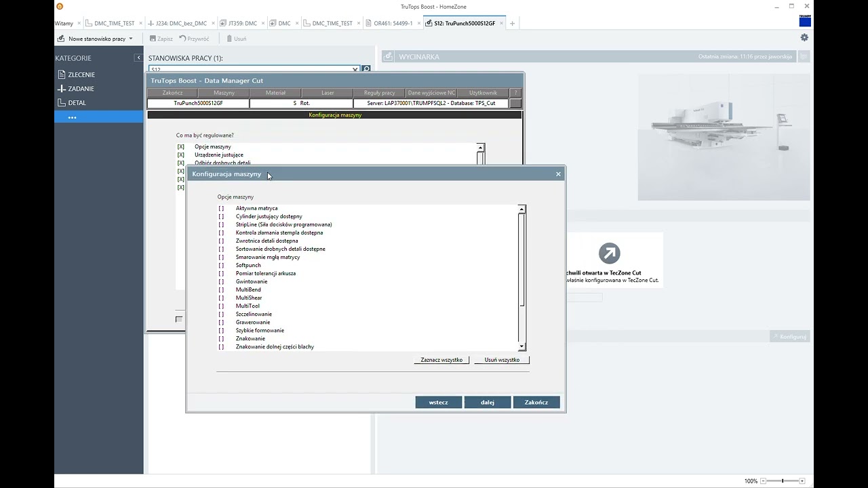Uncheck Urządzenie justujące in the Data Manager window

click(180, 155)
